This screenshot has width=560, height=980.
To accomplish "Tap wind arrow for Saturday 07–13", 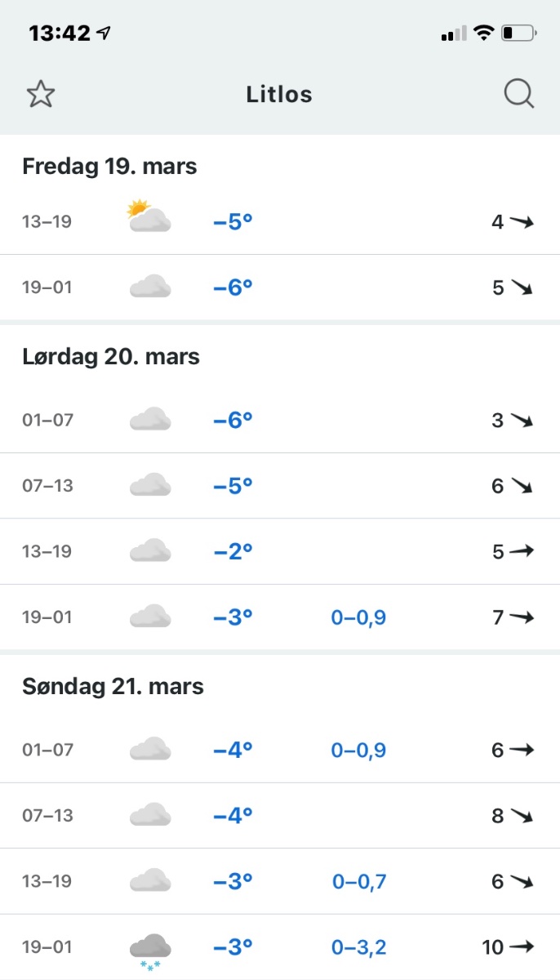I will (521, 486).
